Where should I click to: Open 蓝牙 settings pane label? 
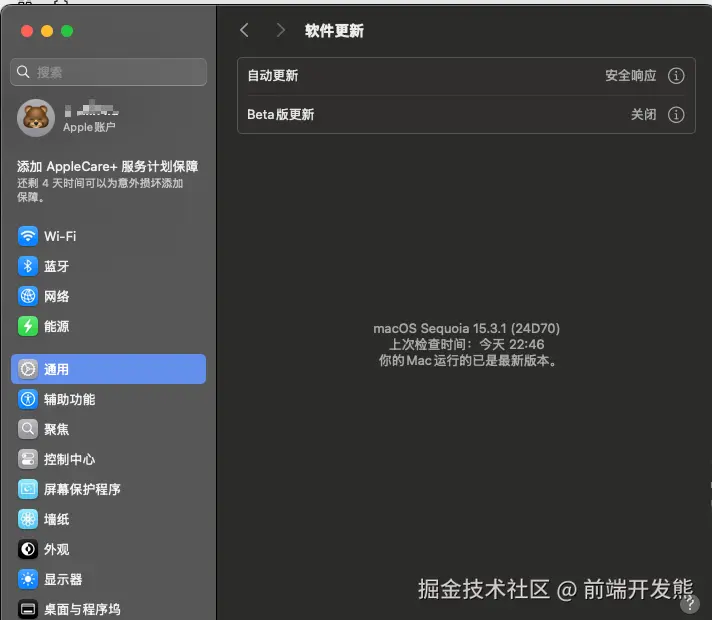(56, 266)
